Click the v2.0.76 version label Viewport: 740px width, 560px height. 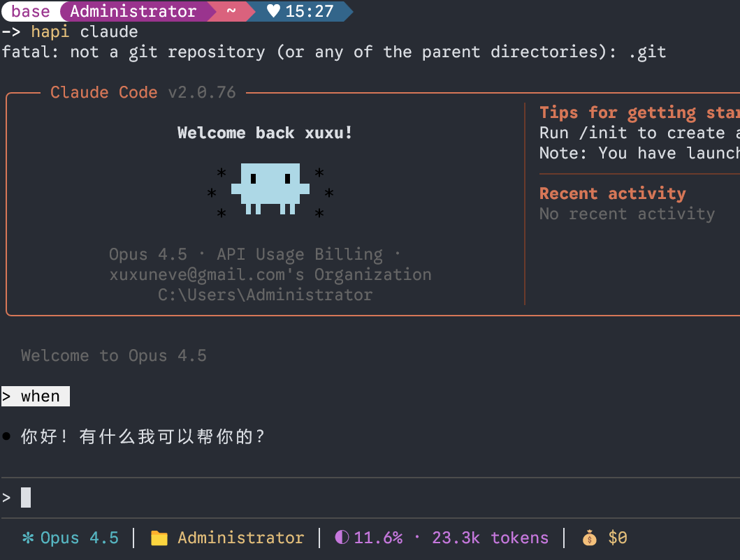[202, 92]
